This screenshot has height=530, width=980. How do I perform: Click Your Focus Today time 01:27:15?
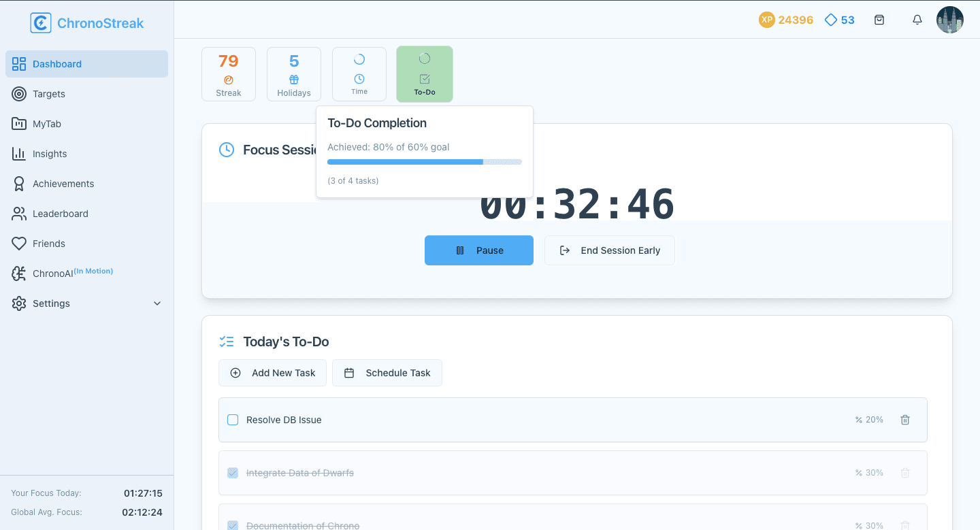pos(143,493)
